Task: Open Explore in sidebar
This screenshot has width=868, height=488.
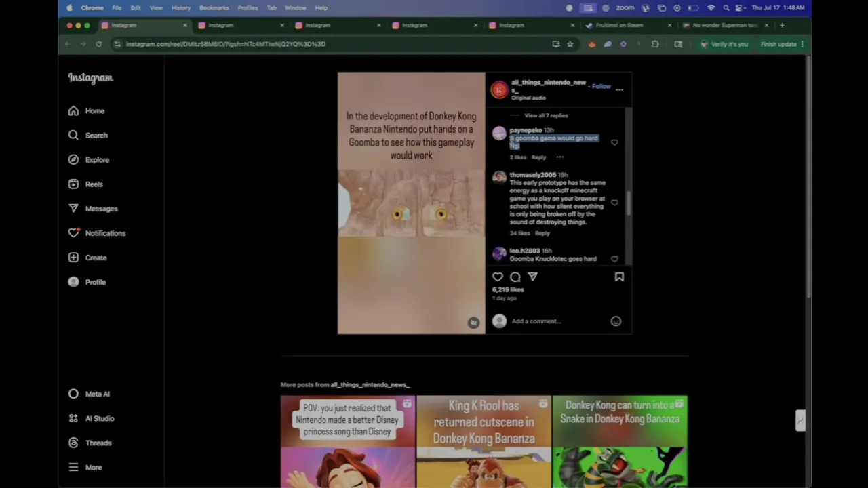Action: (x=89, y=159)
